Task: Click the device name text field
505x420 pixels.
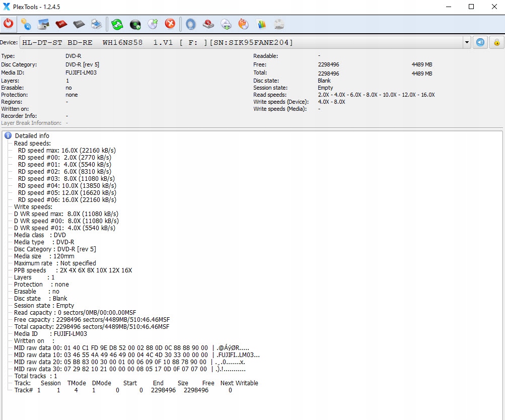Action: tap(242, 42)
